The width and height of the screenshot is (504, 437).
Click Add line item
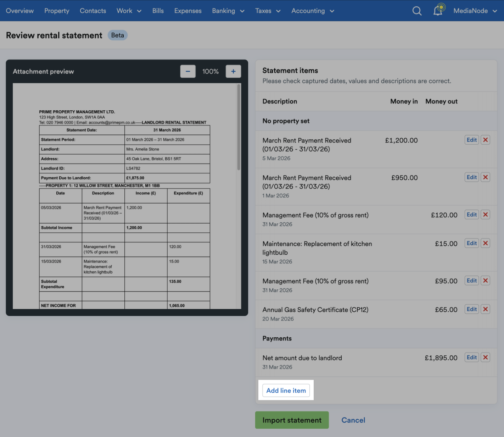[286, 391]
